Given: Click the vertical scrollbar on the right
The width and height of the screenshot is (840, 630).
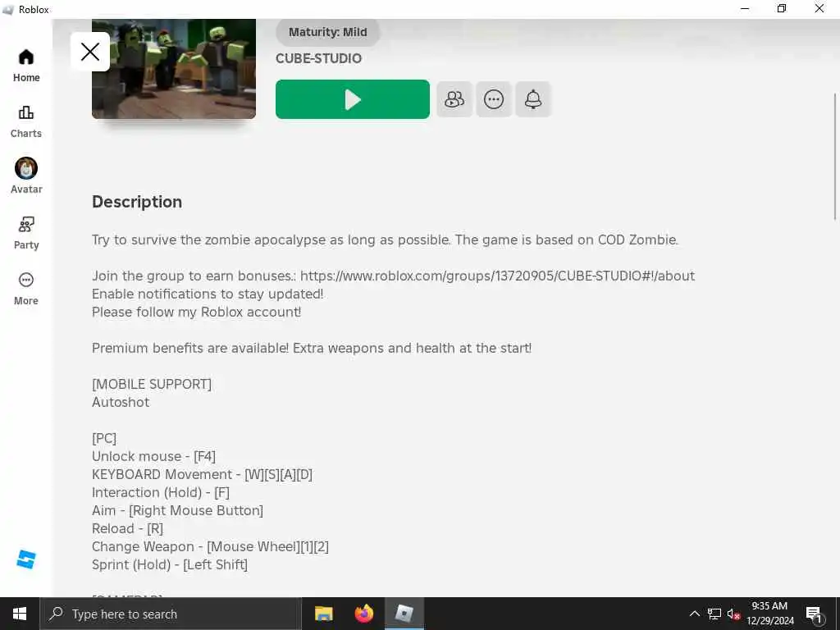Looking at the screenshot, I should [834, 157].
